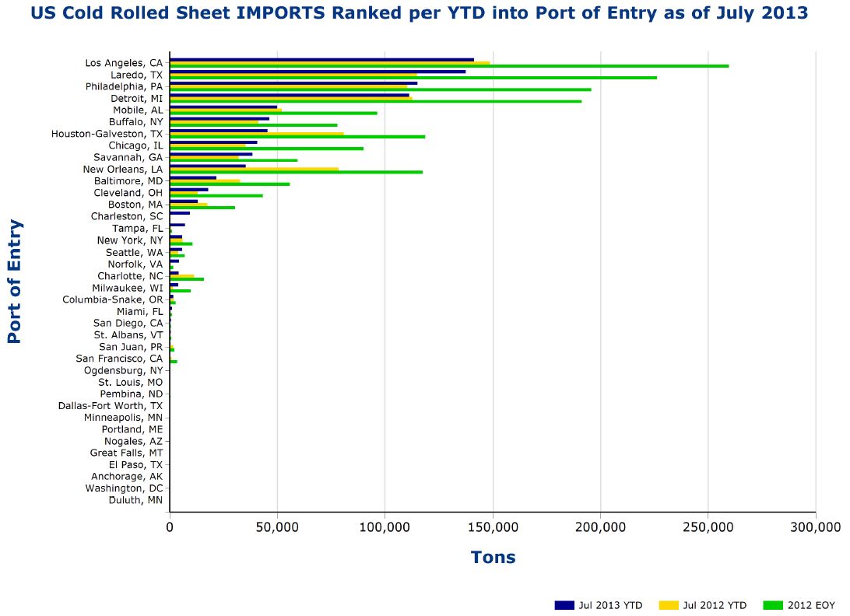Click the green Detroit, MI 2012 EOY bar
Viewport: 850px width, 616px height.
tap(375, 101)
